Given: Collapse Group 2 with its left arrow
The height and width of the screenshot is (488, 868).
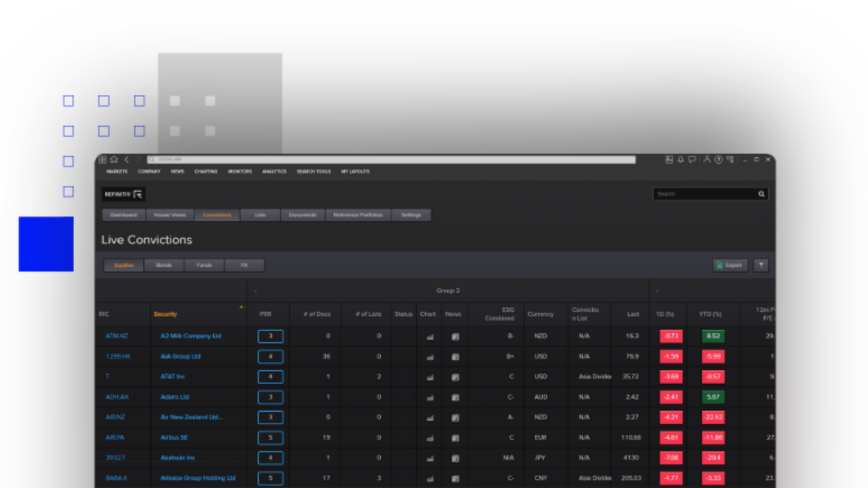Looking at the screenshot, I should coord(255,291).
